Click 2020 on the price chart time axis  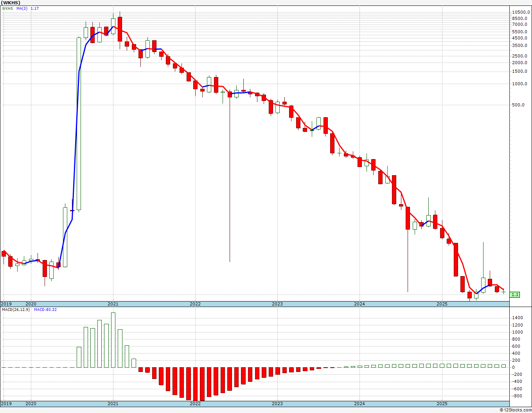[31, 304]
